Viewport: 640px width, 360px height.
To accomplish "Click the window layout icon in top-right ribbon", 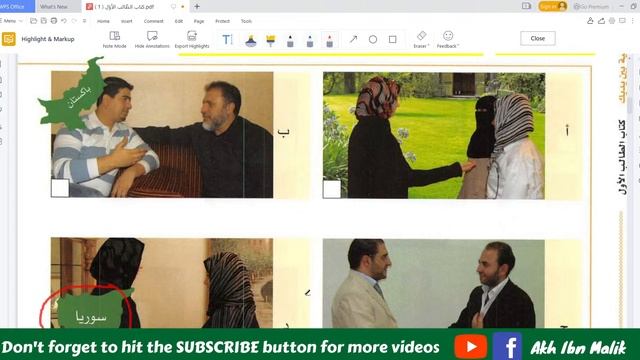I will (x=622, y=21).
